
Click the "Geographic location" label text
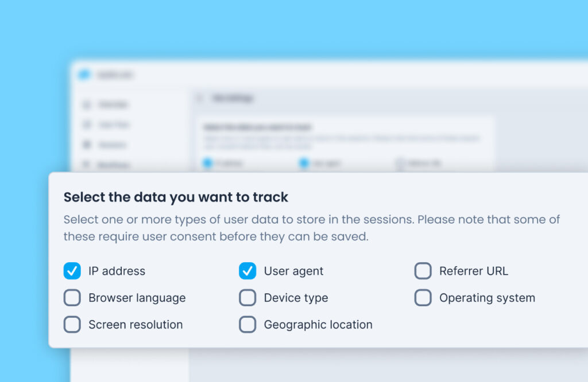[x=318, y=325]
